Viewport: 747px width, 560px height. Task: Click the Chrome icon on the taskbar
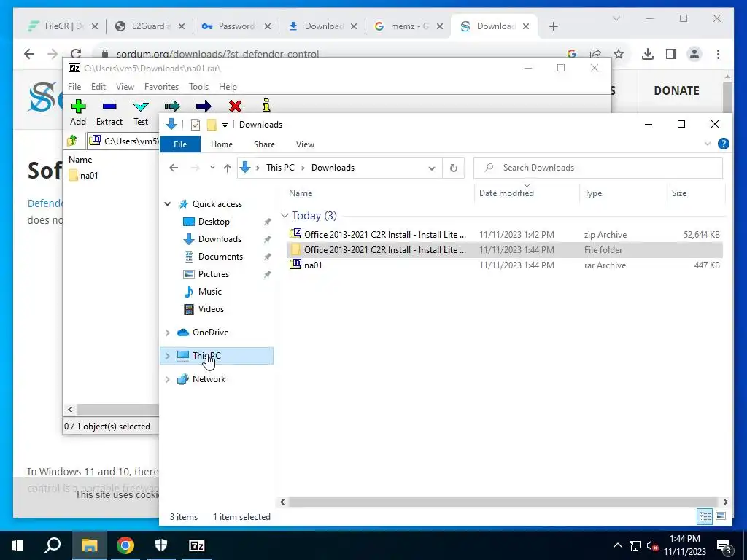(125, 545)
